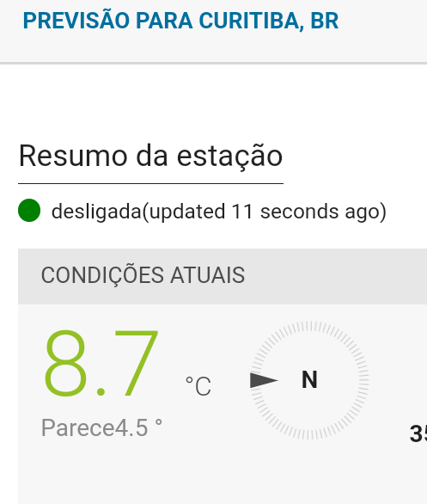Click the 8.7 current temperature reading
This screenshot has height=504, width=427.
coord(101,364)
